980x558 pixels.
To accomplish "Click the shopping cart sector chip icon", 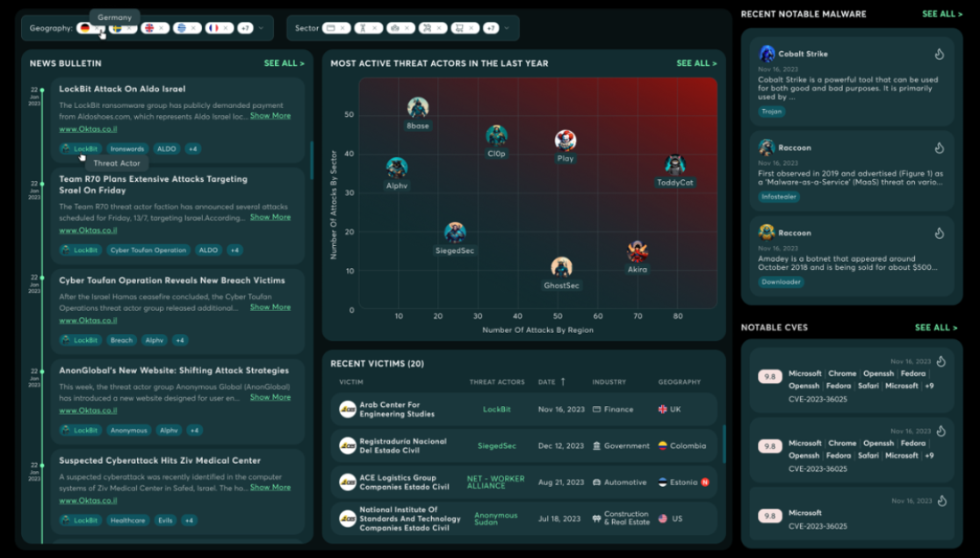I will 460,28.
